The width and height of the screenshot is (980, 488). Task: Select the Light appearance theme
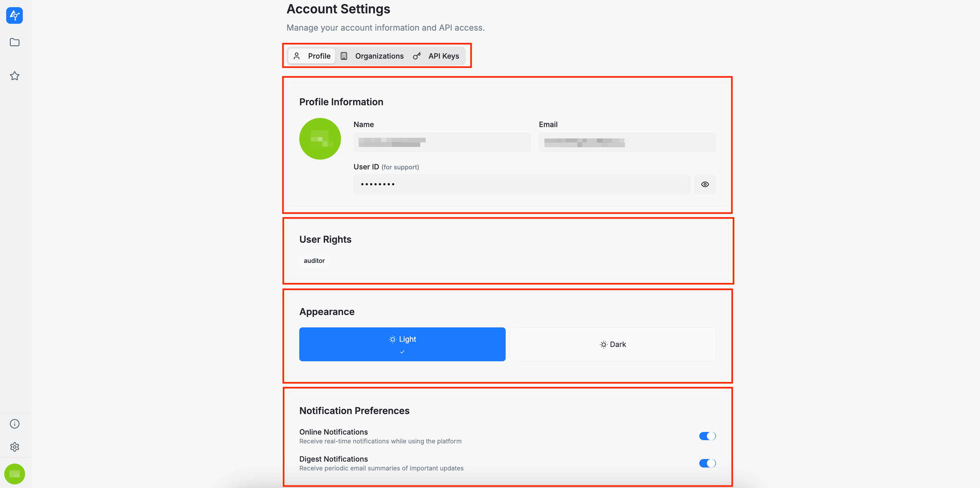[x=402, y=344]
